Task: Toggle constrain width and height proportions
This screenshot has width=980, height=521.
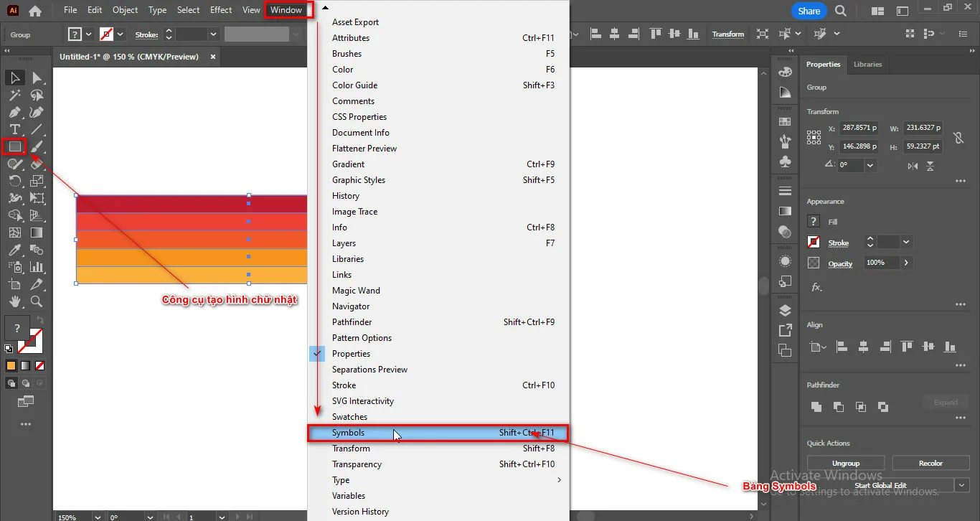Action: coord(958,138)
